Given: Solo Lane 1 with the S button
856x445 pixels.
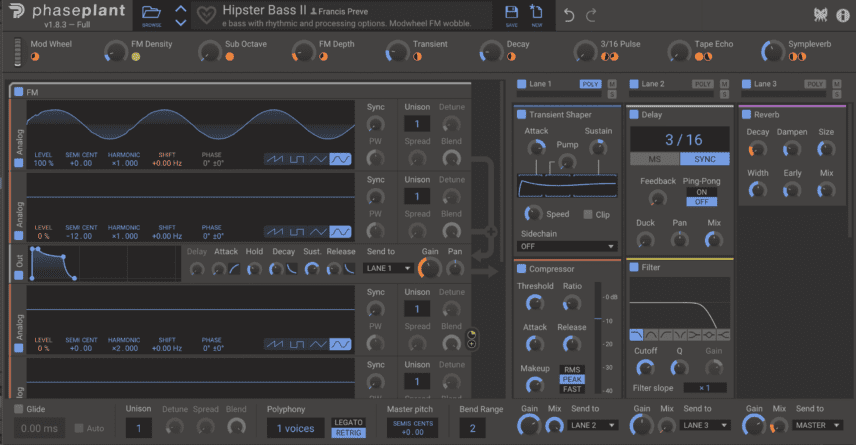Looking at the screenshot, I should 612,94.
